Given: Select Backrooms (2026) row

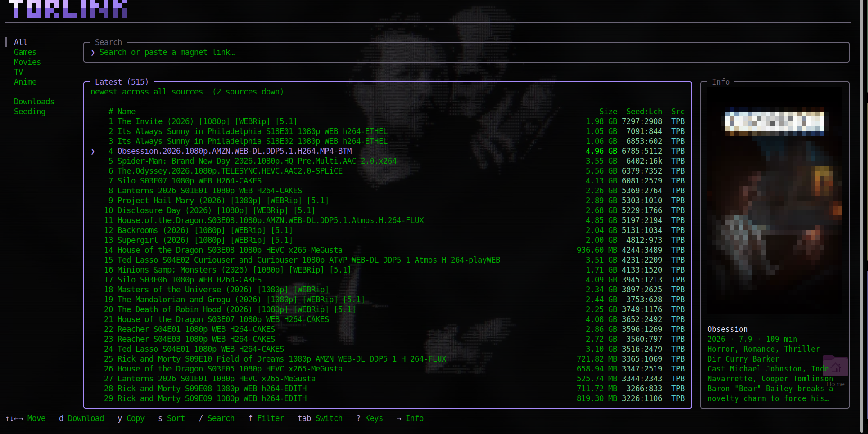Looking at the screenshot, I should 388,230.
